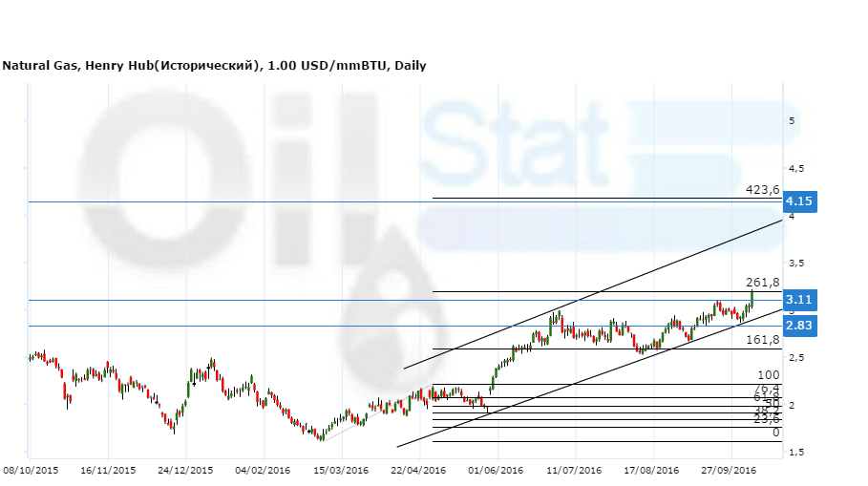Select the 261,8 Fibonacci level label
The height and width of the screenshot is (486, 868).
763,283
